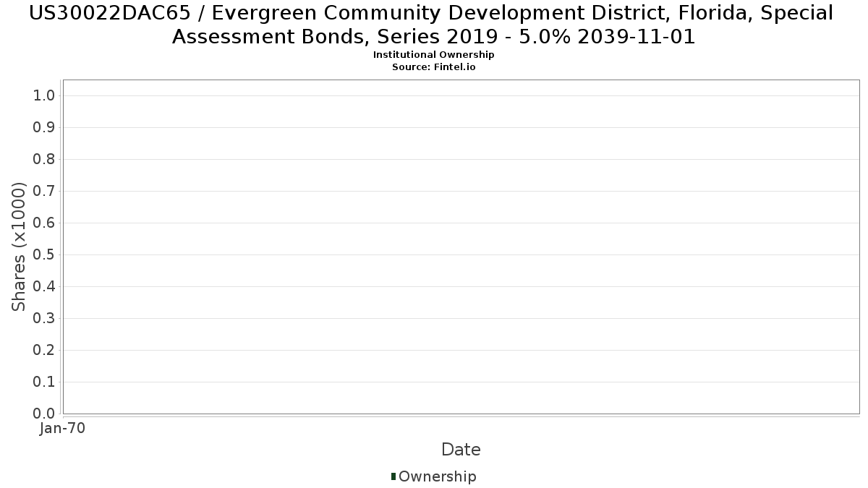Click the Ownership legend label text

437,476
